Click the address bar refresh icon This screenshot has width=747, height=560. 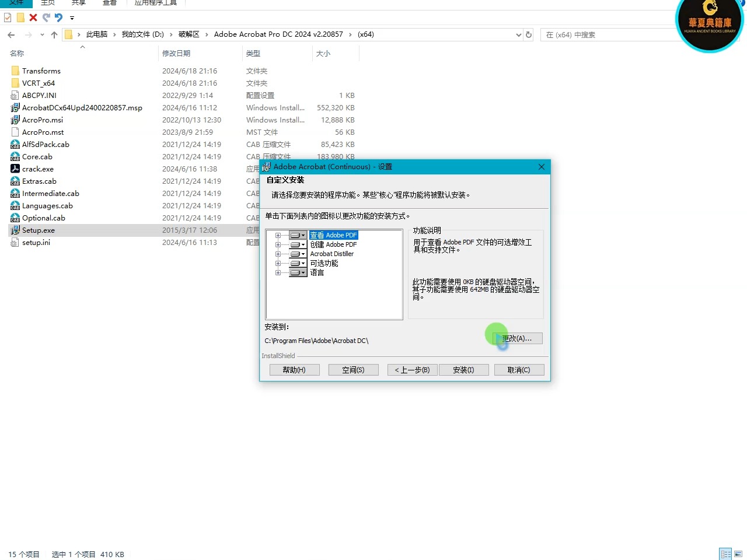[x=529, y=35]
